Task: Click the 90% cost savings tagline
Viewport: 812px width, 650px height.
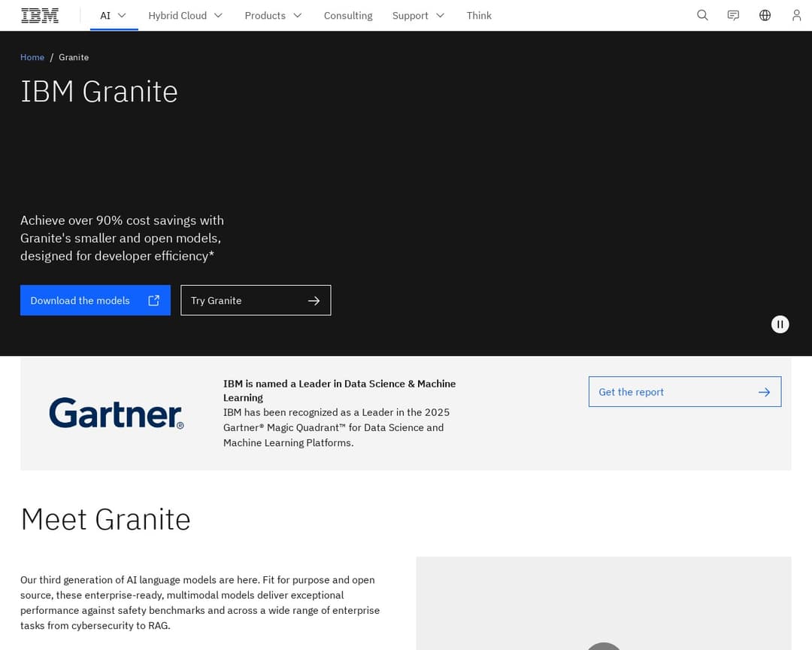Action: click(x=123, y=238)
